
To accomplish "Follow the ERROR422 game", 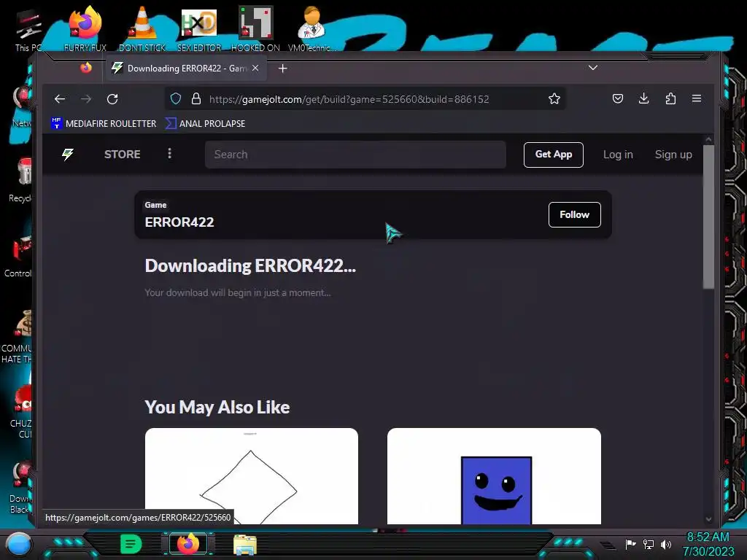I will (x=575, y=215).
